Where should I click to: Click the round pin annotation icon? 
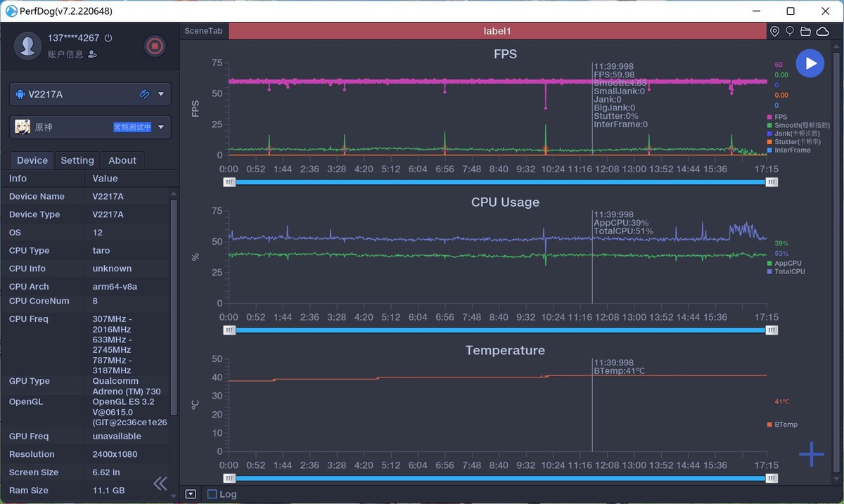pyautogui.click(x=790, y=32)
